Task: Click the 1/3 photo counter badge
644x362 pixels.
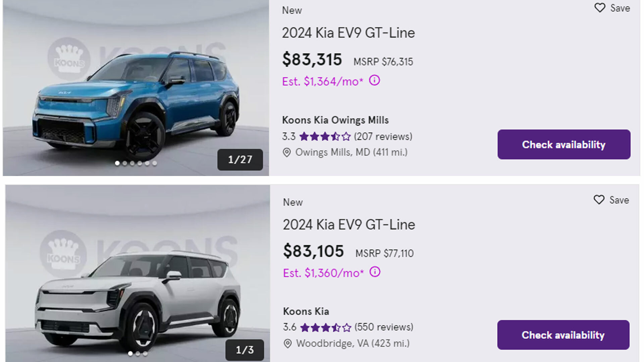Action: 245,350
